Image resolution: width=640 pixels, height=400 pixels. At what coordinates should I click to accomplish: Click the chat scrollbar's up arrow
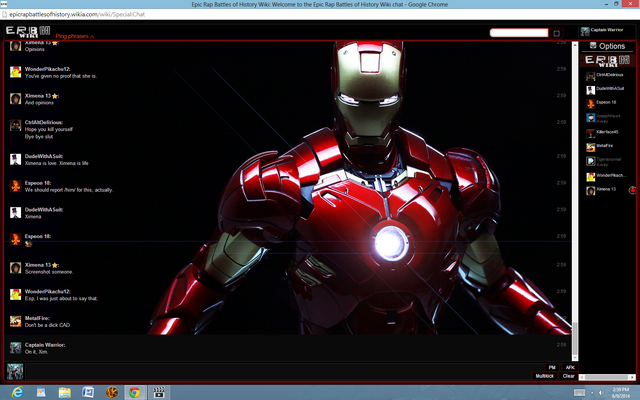(x=575, y=44)
